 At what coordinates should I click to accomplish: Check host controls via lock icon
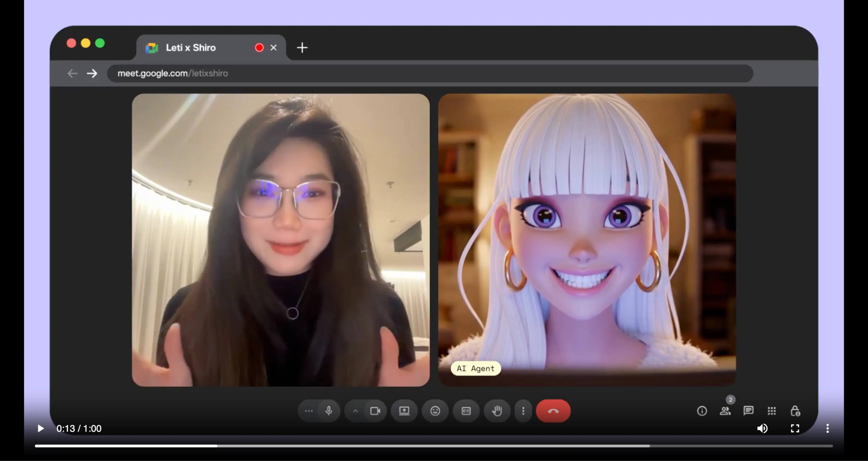(x=795, y=411)
